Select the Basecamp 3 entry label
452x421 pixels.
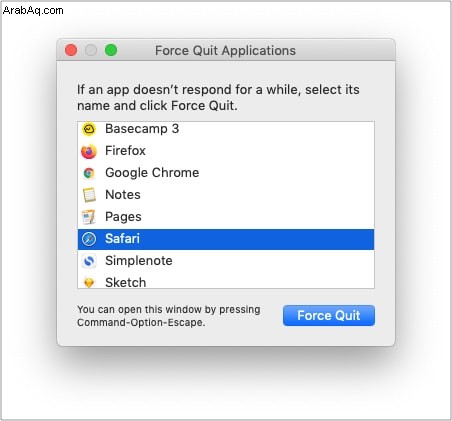coord(142,129)
